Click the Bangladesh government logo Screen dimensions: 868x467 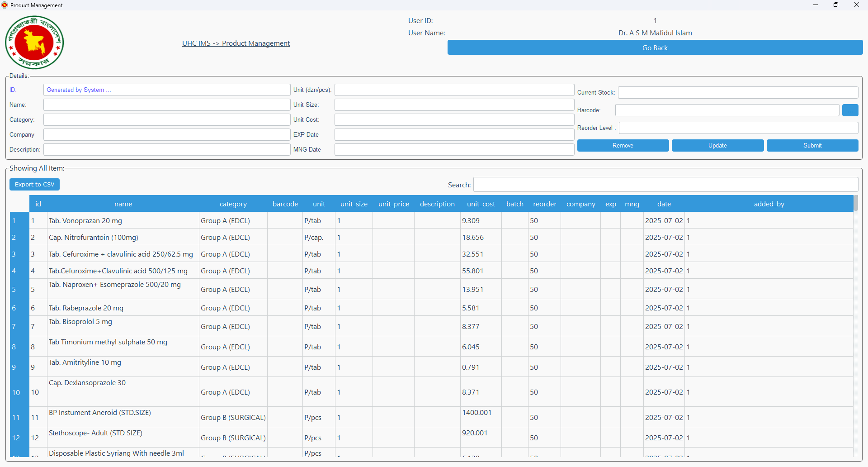[34, 43]
